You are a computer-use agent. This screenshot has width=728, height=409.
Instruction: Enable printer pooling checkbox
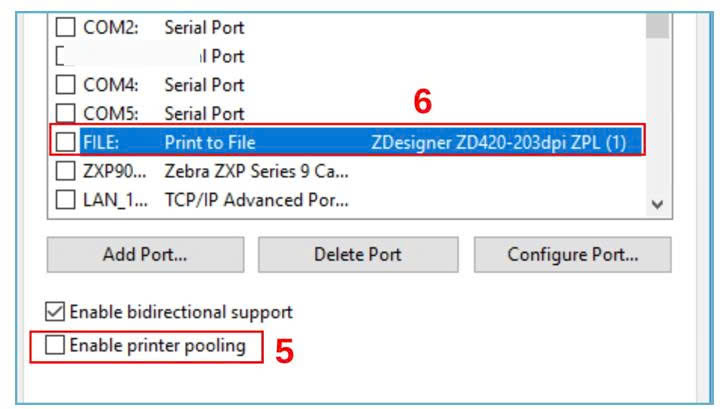(55, 346)
